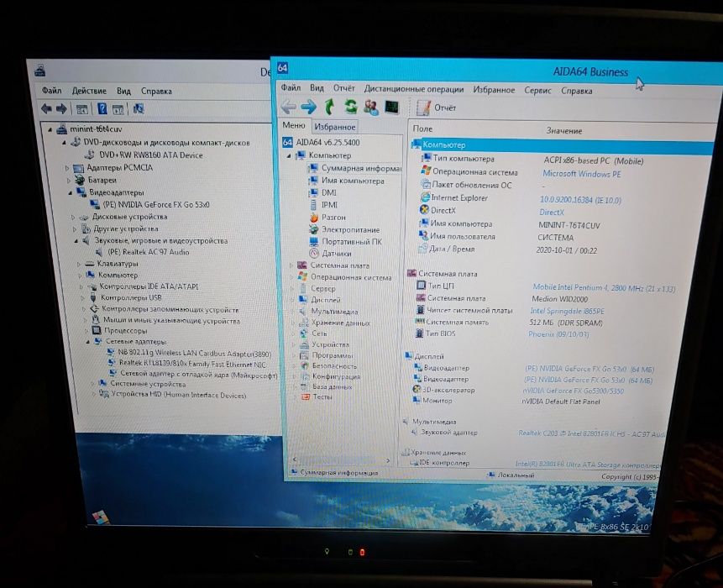This screenshot has height=588, width=723.
Task: Select Realtek AC'97 Audio device
Action: pos(143,252)
